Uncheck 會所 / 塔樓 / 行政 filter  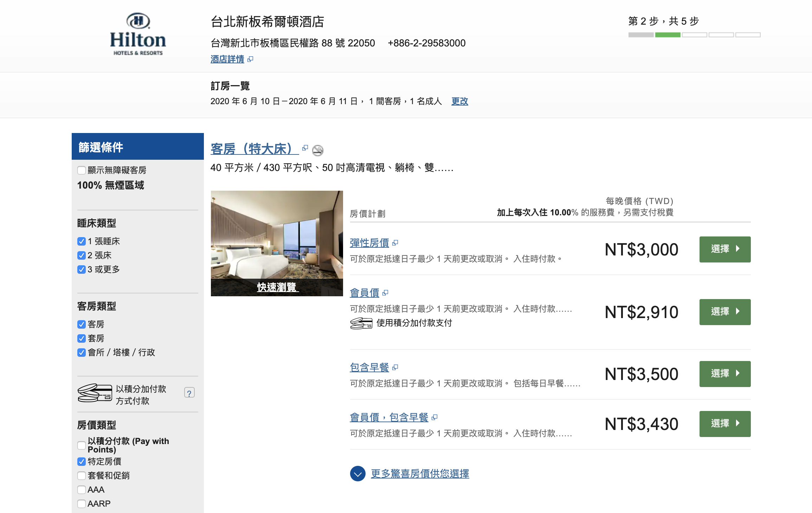tap(82, 353)
